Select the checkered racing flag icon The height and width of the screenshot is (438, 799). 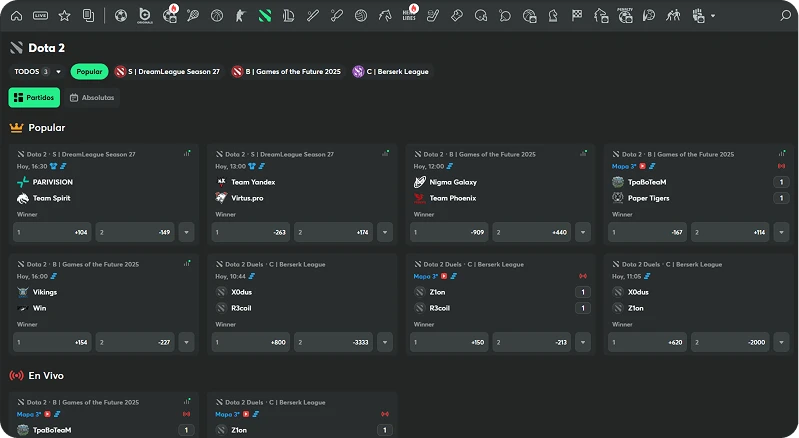click(x=577, y=15)
